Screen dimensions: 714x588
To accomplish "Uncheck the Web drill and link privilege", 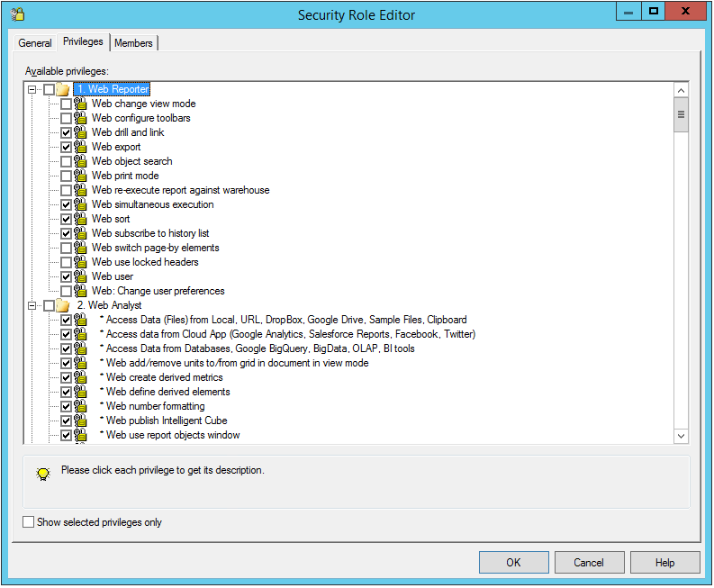I will click(x=66, y=132).
